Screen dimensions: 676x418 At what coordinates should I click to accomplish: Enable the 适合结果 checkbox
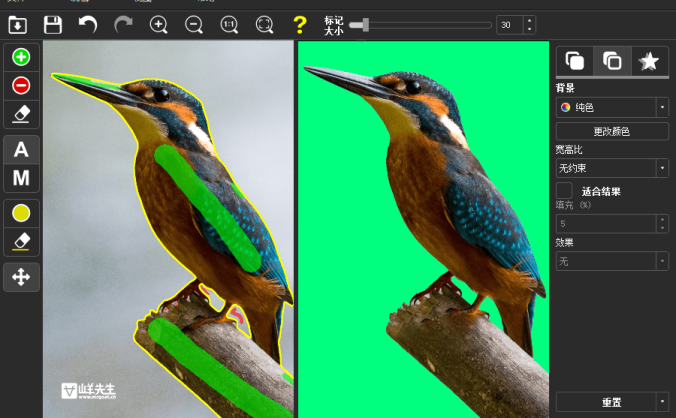coord(565,190)
